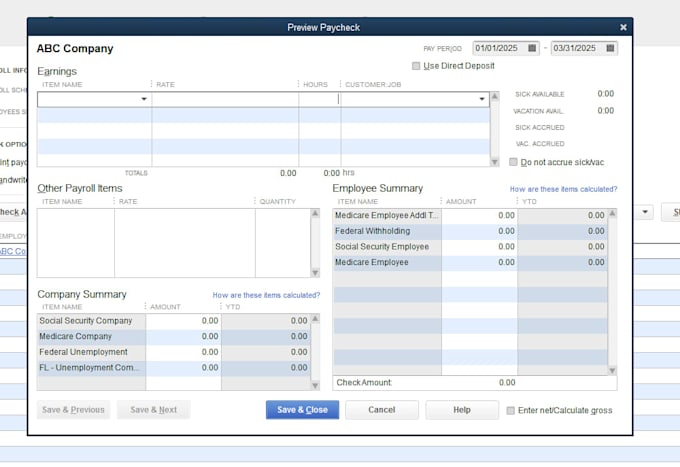Select the Medicare Company row
The image size is (680, 467).
coord(174,336)
